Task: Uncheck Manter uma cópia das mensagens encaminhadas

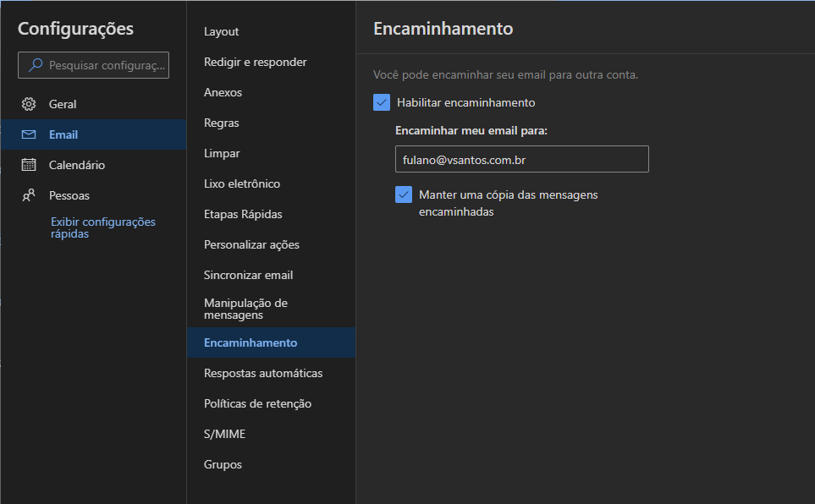Action: [404, 194]
